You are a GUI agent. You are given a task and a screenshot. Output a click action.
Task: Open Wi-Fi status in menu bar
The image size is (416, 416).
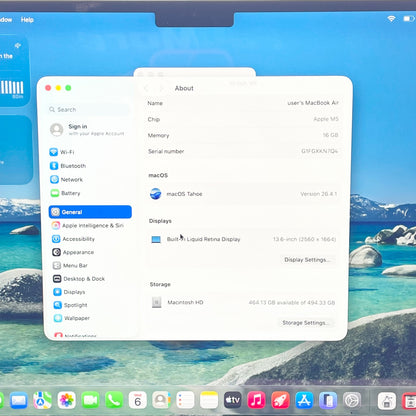click(x=391, y=19)
